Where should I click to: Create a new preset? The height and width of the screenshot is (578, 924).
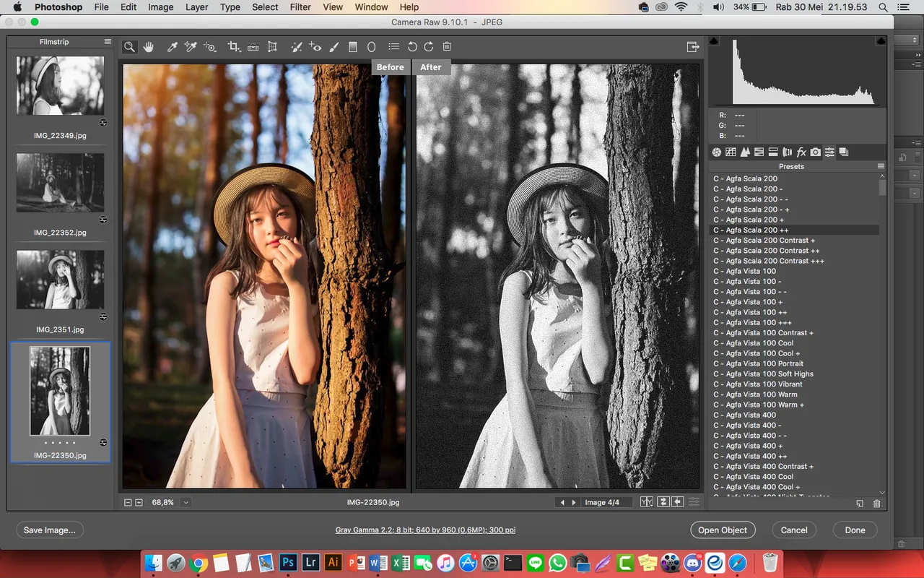pyautogui.click(x=860, y=504)
